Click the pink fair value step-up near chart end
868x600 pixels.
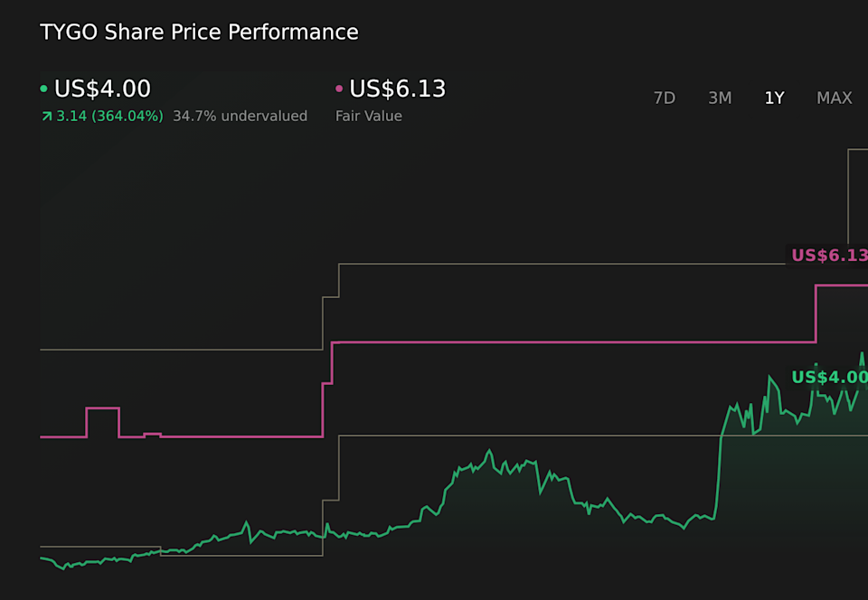pos(816,314)
